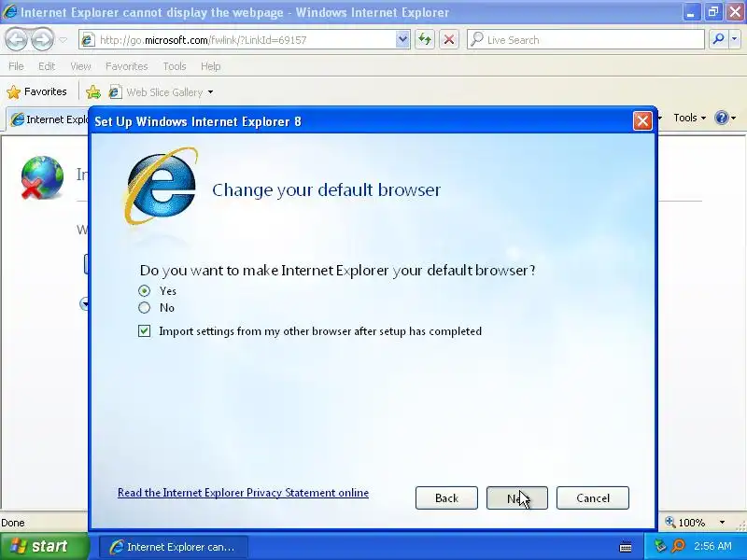Click the Internet Explorer e logo
Image resolution: width=747 pixels, height=560 pixels.
pos(161,187)
